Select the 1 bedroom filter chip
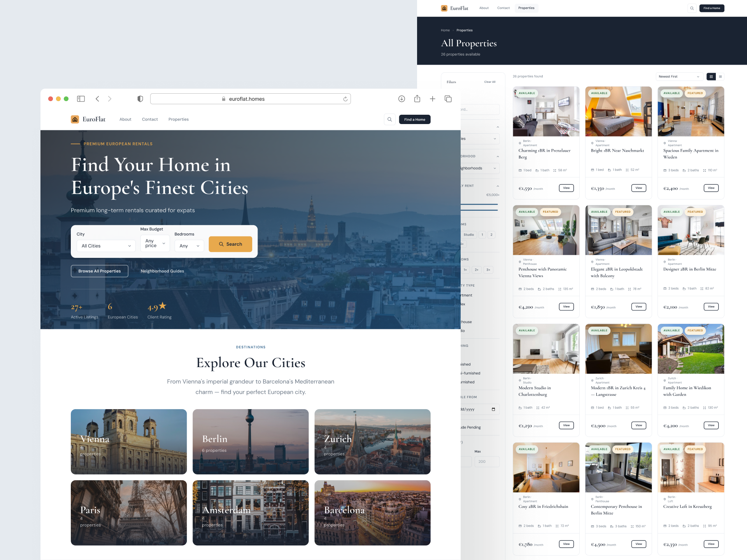This screenshot has width=747, height=560. [x=482, y=234]
